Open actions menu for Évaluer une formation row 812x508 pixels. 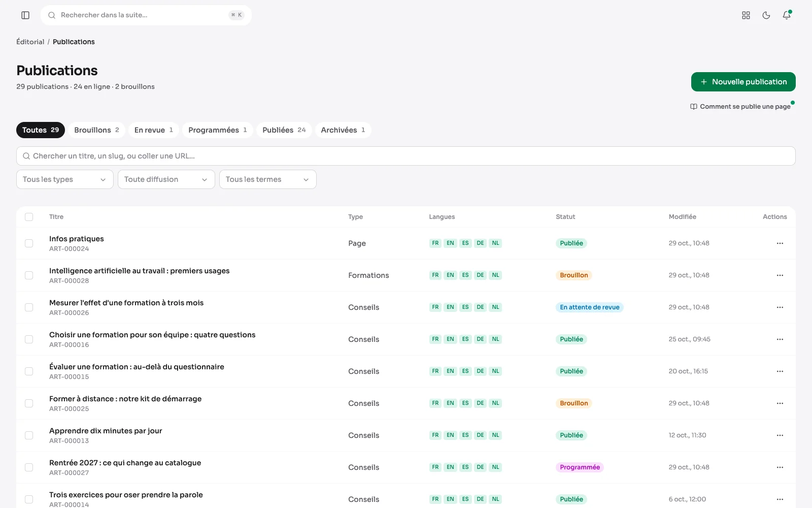[780, 371]
